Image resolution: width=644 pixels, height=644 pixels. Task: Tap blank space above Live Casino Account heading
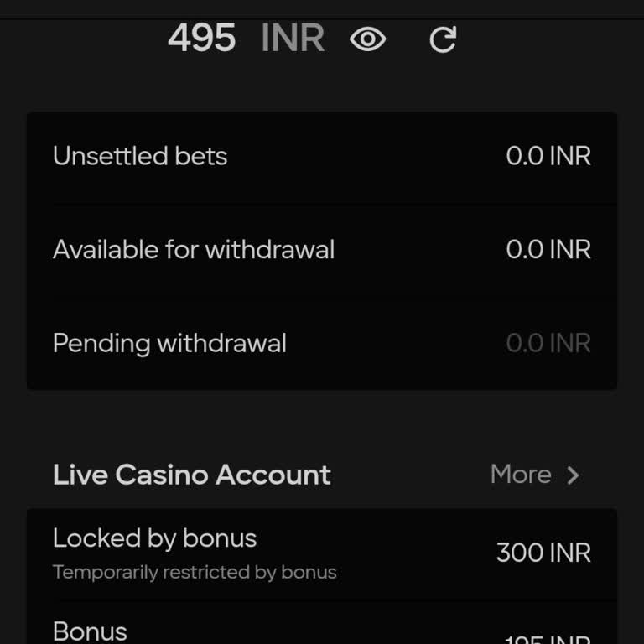tap(322, 423)
